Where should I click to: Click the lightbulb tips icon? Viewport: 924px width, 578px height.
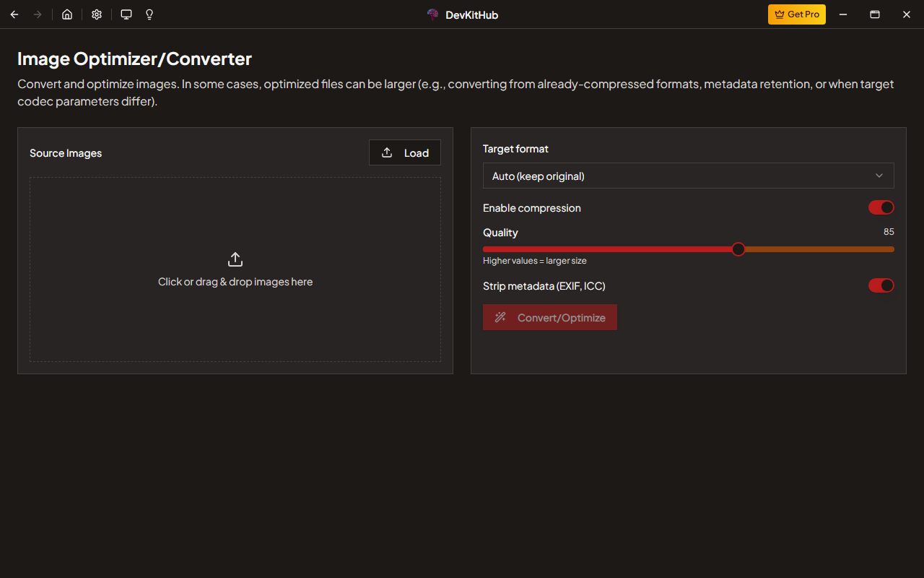[149, 14]
